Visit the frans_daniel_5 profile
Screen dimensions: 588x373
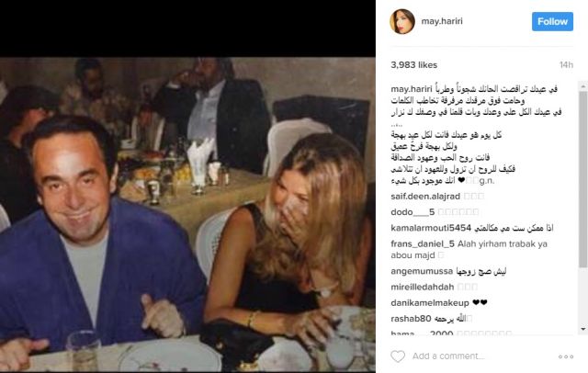423,243
